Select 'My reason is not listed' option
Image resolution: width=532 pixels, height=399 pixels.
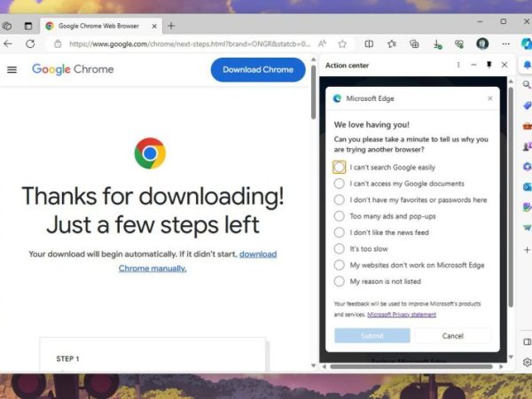pos(339,281)
